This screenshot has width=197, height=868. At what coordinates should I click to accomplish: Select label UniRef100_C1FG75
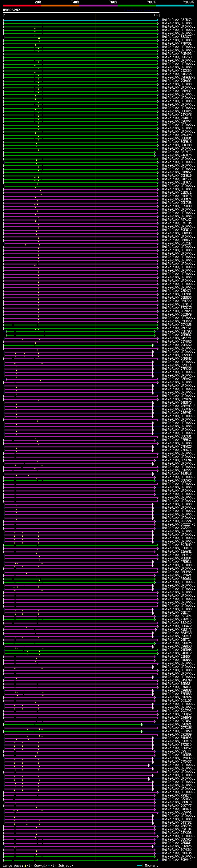(x=177, y=183)
